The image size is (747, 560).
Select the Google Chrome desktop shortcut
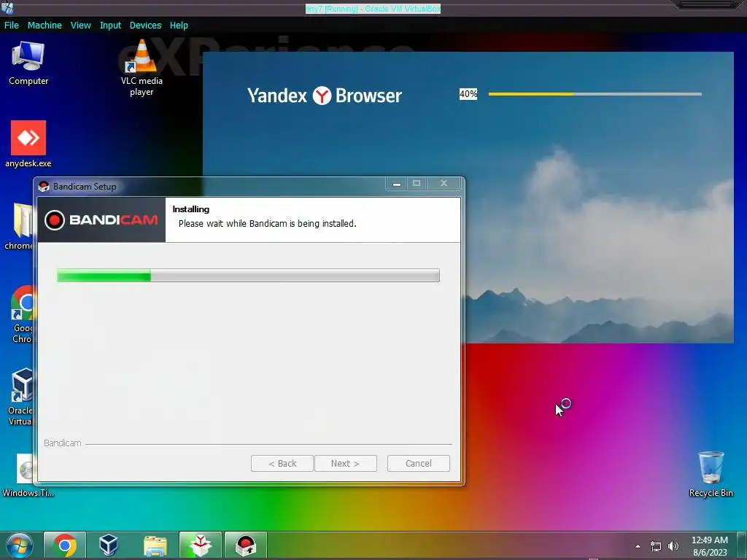[x=22, y=314]
